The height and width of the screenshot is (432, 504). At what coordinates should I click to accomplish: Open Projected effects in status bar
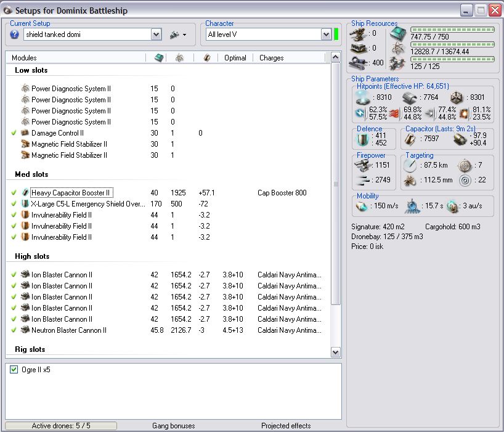coord(286,426)
